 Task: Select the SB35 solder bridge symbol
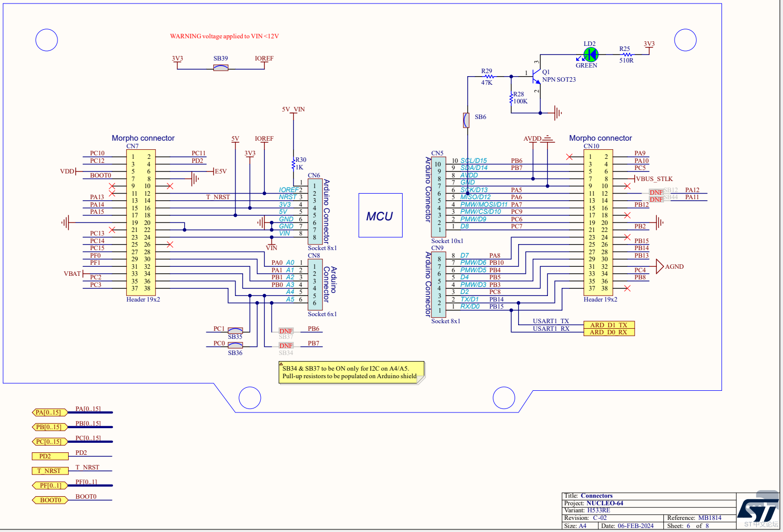pos(235,331)
